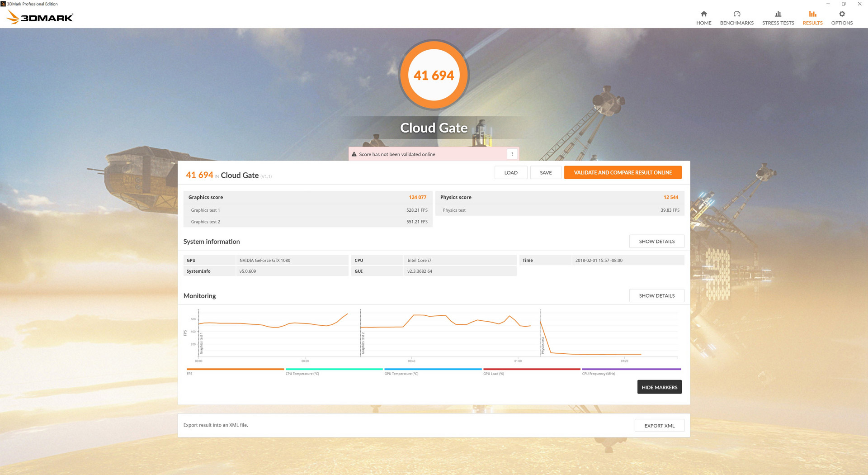Image resolution: width=868 pixels, height=475 pixels.
Task: Click the BENCHMARKS menu label
Action: (736, 23)
